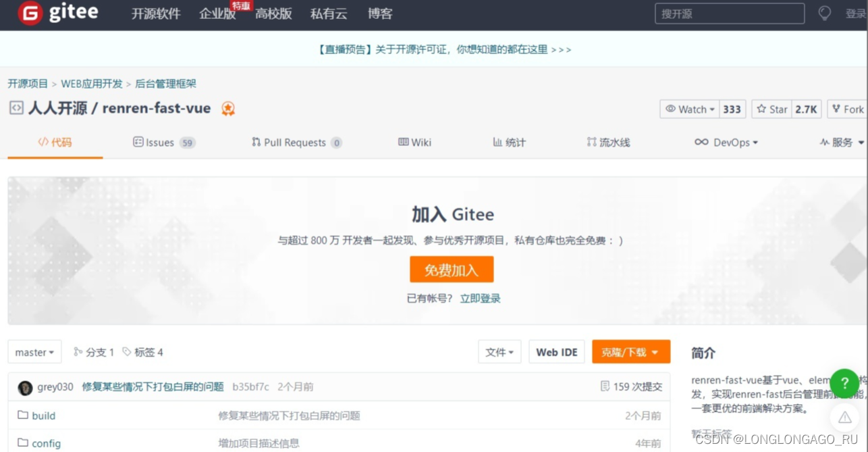Click 分支 1 branches link
Viewport: 868px width, 452px height.
(94, 352)
